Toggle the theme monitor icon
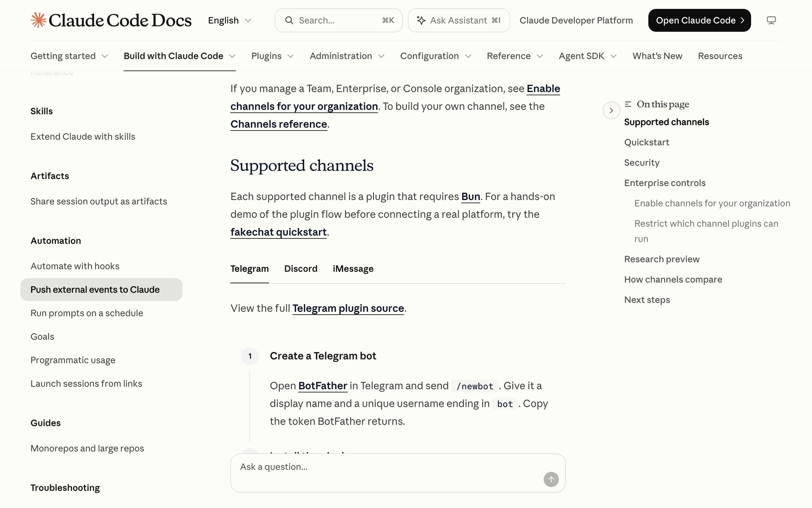Image resolution: width=812 pixels, height=508 pixels. click(771, 20)
